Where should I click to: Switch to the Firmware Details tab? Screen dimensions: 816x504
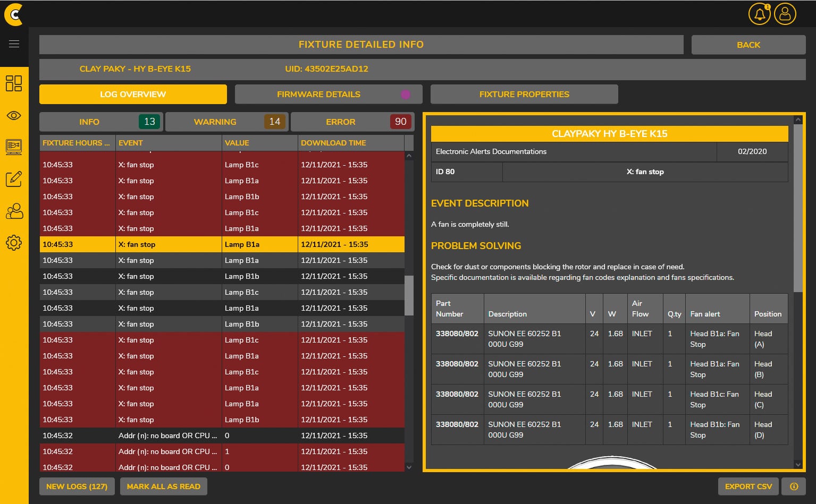click(328, 94)
